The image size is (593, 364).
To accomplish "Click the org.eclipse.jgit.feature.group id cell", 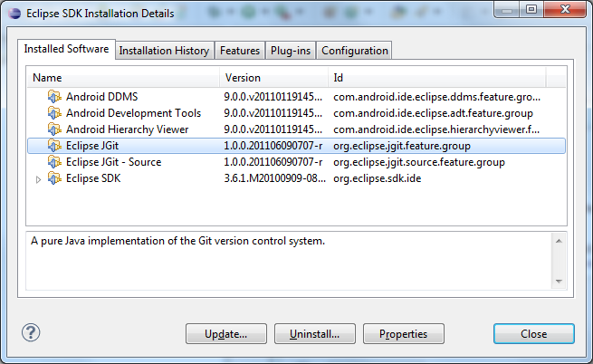I will pos(402,146).
